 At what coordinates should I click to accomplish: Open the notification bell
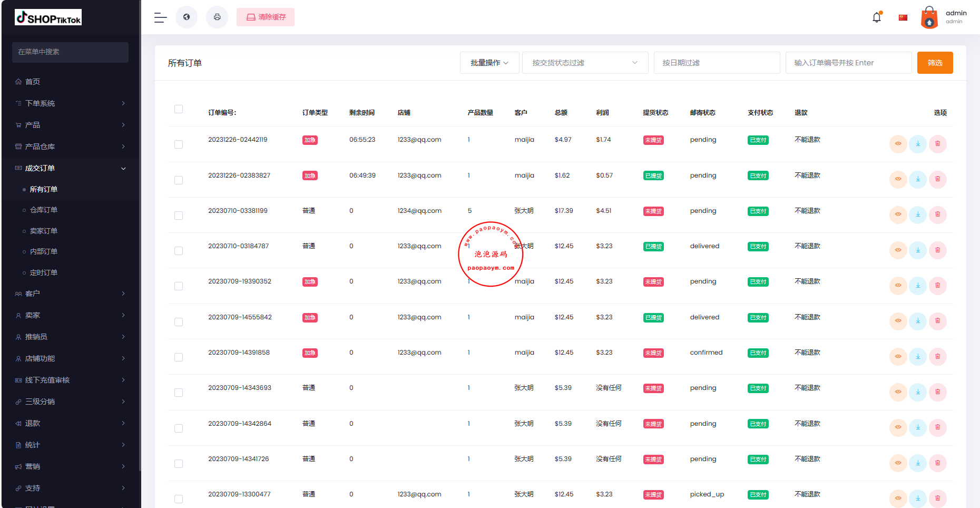(x=877, y=17)
